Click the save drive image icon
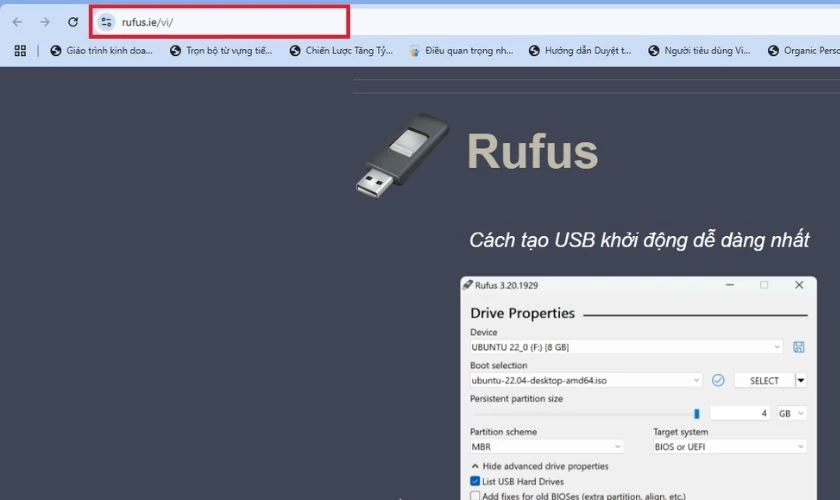840x500 pixels. pyautogui.click(x=798, y=347)
